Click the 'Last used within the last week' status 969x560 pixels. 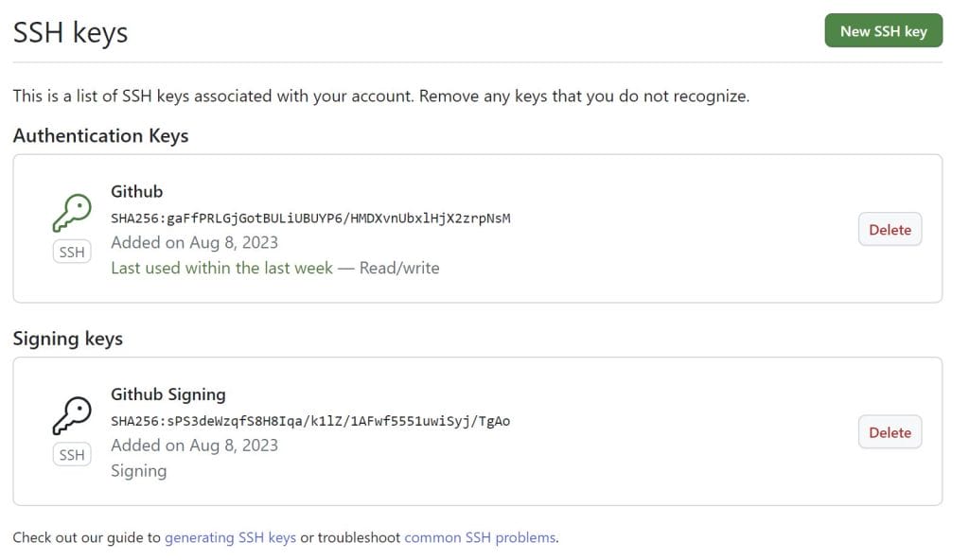point(221,268)
